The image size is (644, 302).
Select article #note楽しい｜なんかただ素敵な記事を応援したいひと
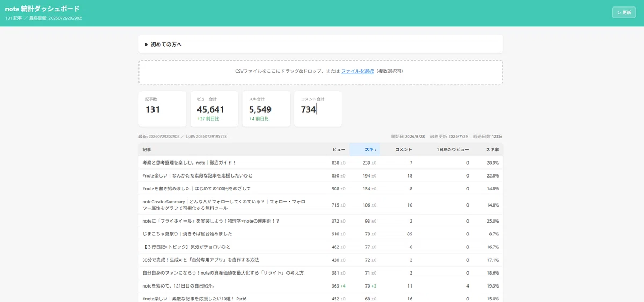197,175
